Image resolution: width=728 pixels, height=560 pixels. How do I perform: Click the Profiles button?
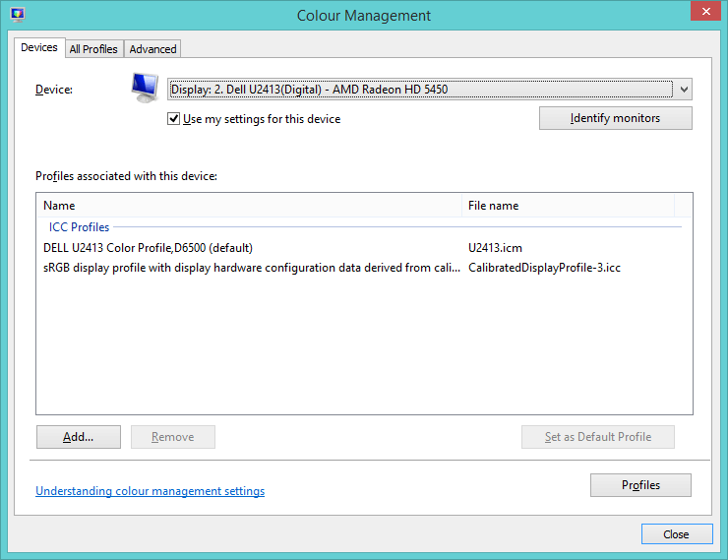click(640, 485)
